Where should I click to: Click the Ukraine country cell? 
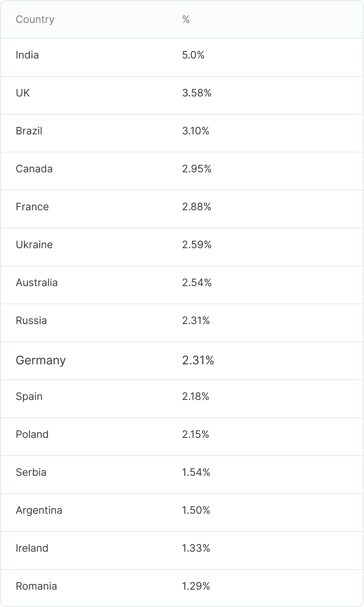click(34, 245)
